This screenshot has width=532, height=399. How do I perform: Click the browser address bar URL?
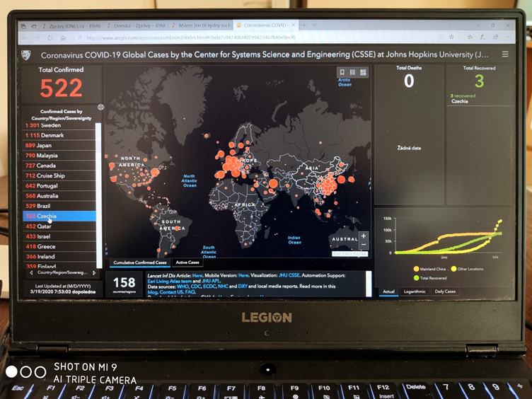click(x=190, y=37)
